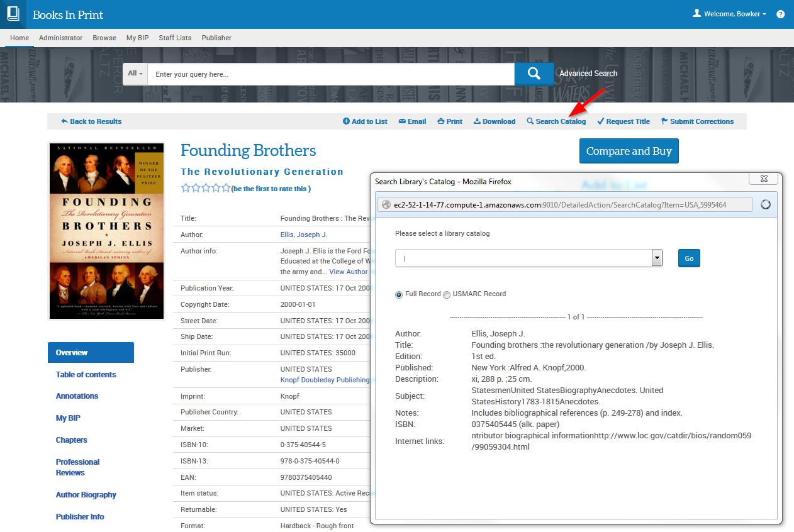Click the Compare and Buy button
Image resolution: width=794 pixels, height=532 pixels.
[x=629, y=151]
